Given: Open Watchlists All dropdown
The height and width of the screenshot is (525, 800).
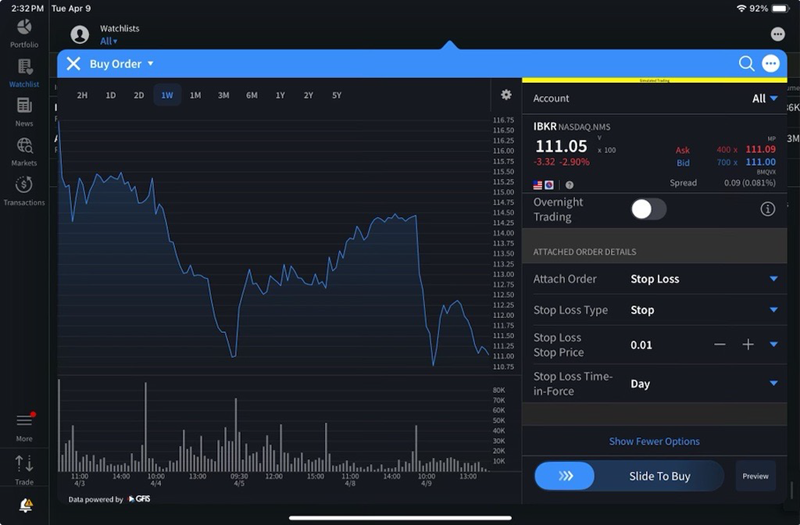Looking at the screenshot, I should coord(109,41).
